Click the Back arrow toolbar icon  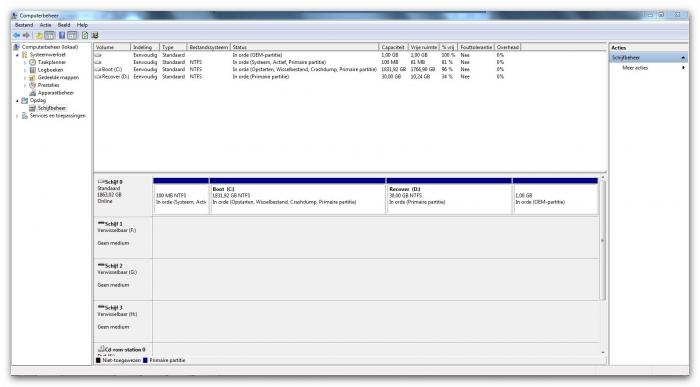(17, 35)
